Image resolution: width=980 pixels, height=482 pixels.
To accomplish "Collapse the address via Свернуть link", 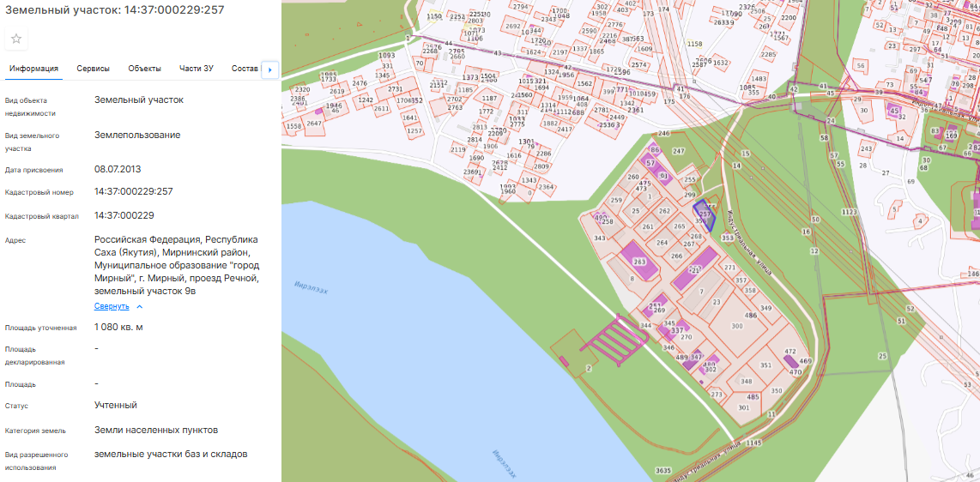I will (x=112, y=306).
